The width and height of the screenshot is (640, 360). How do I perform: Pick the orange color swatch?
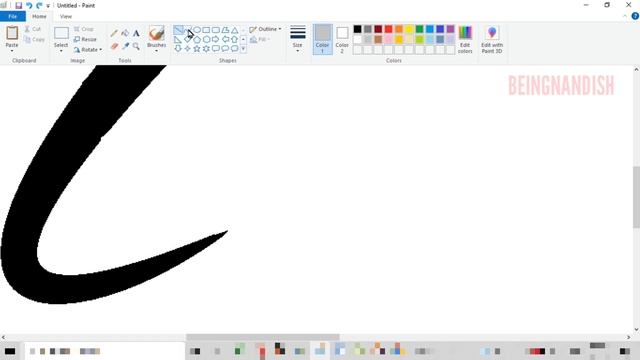[x=398, y=29]
